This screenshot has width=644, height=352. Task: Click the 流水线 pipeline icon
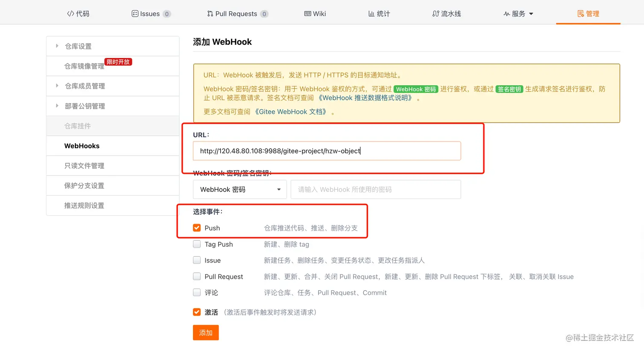click(436, 14)
